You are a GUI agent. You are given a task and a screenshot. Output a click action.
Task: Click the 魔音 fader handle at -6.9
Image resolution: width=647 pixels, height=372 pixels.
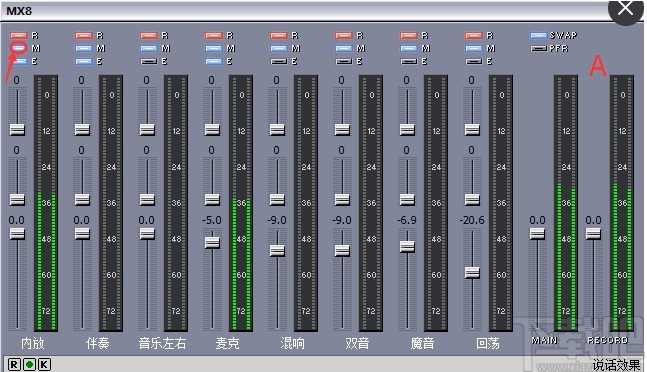407,247
